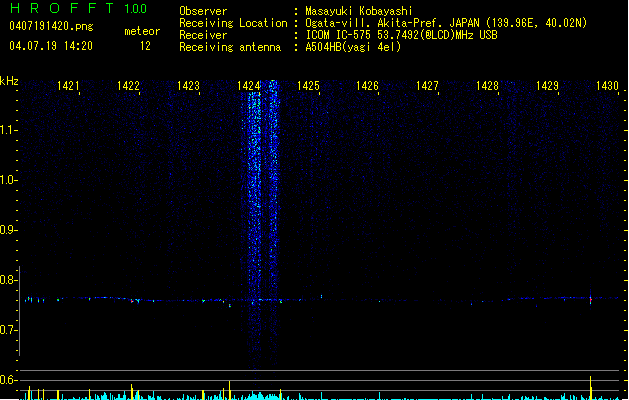
Task: Click the 1424 time axis marker
Action: (x=248, y=86)
